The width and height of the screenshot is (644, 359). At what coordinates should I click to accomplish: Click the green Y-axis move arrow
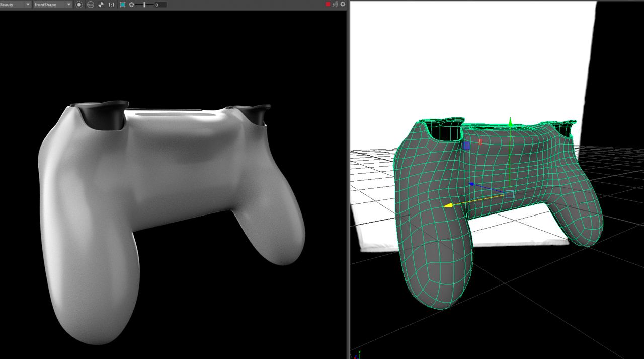(510, 122)
